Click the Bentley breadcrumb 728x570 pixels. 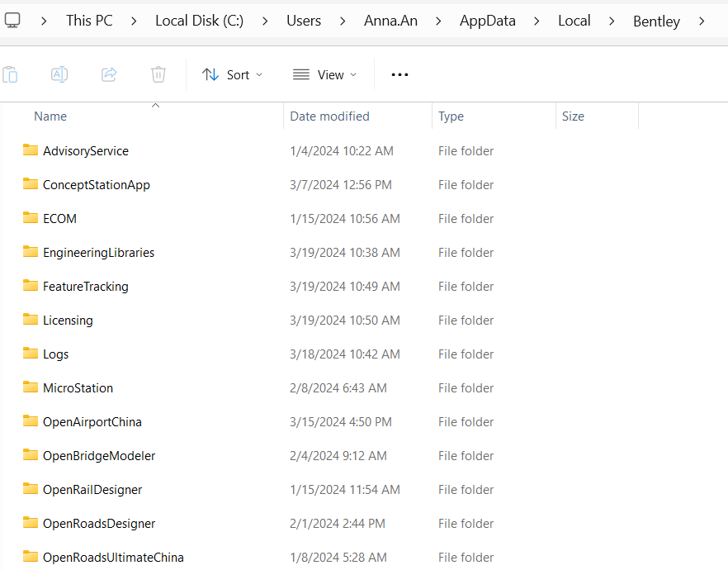pos(656,21)
